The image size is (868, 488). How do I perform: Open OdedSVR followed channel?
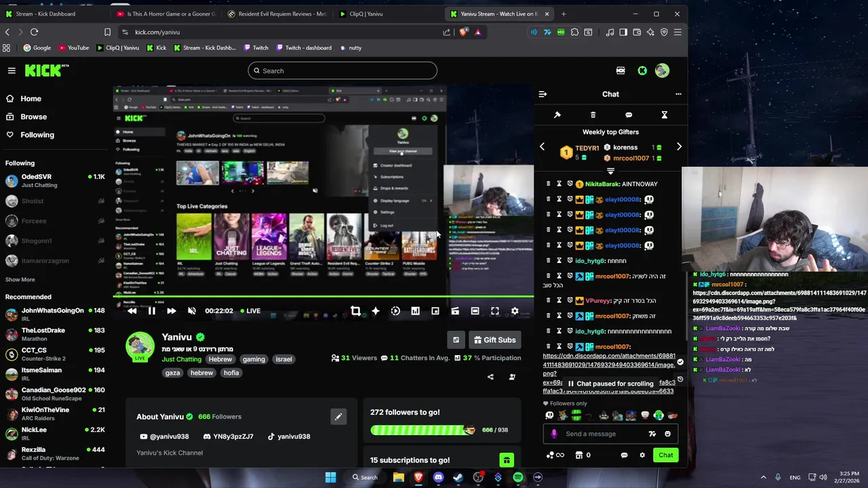(x=54, y=180)
